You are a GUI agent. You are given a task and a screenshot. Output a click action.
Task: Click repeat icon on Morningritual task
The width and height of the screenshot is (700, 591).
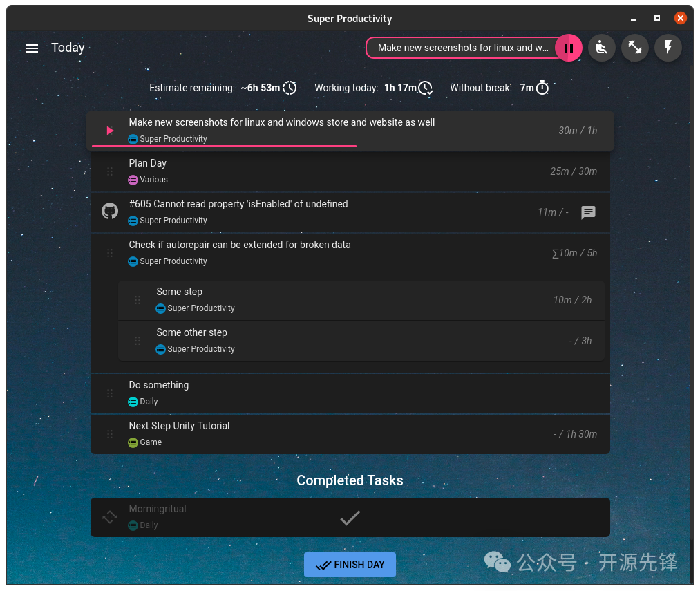coord(110,517)
